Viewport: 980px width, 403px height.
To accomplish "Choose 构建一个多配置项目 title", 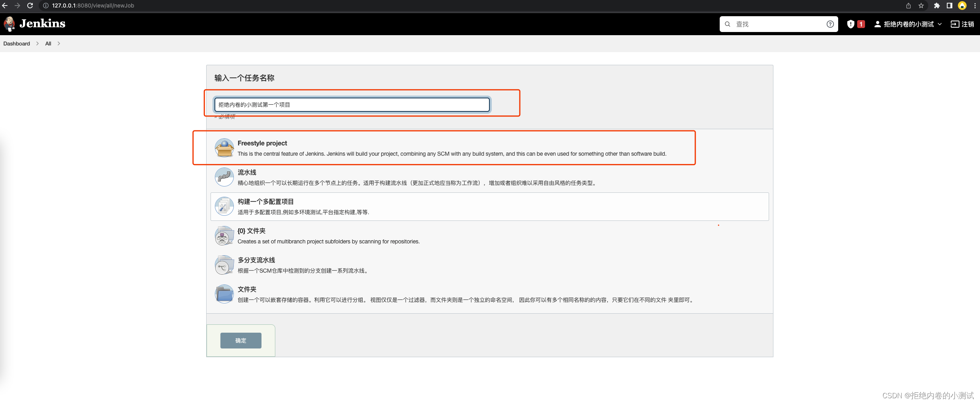I will pyautogui.click(x=265, y=201).
